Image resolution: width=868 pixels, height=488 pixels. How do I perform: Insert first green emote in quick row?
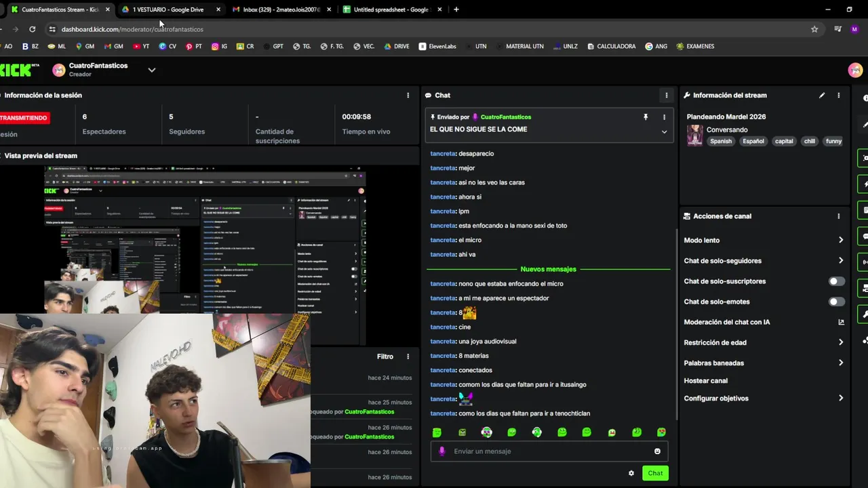pyautogui.click(x=437, y=432)
